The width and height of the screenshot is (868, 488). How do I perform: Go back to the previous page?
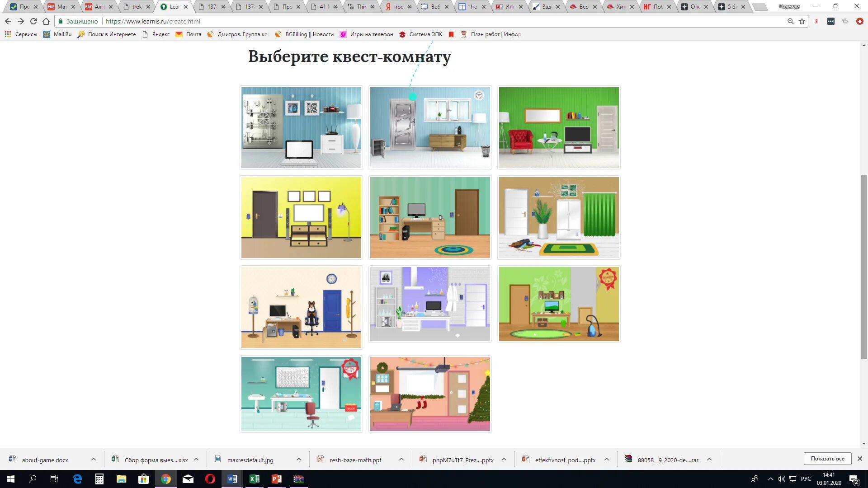[x=8, y=21]
